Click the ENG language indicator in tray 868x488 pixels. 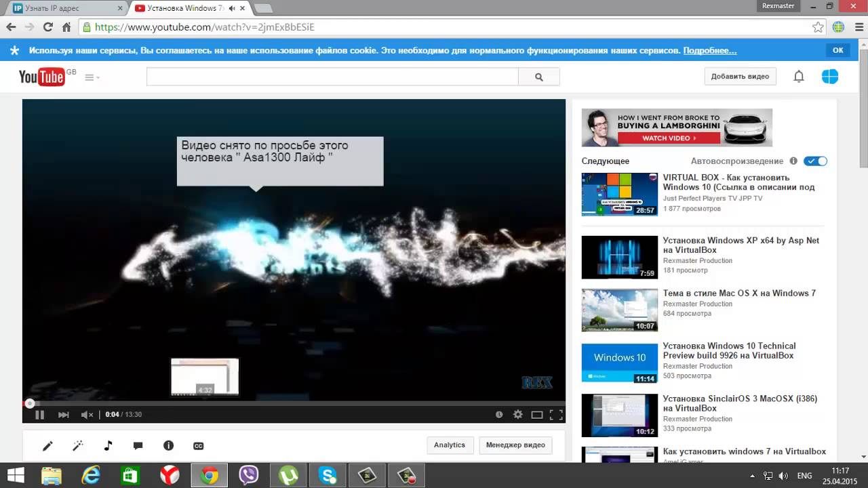point(804,476)
